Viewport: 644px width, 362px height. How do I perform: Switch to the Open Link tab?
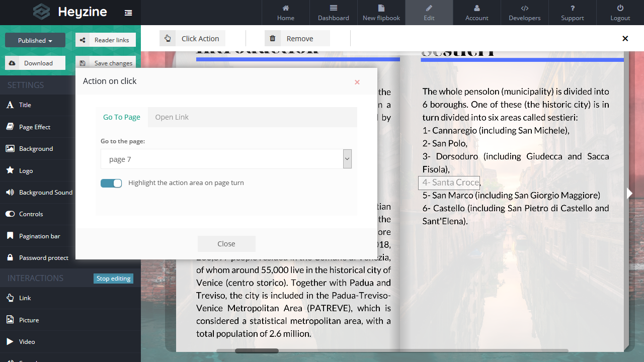[x=172, y=117]
